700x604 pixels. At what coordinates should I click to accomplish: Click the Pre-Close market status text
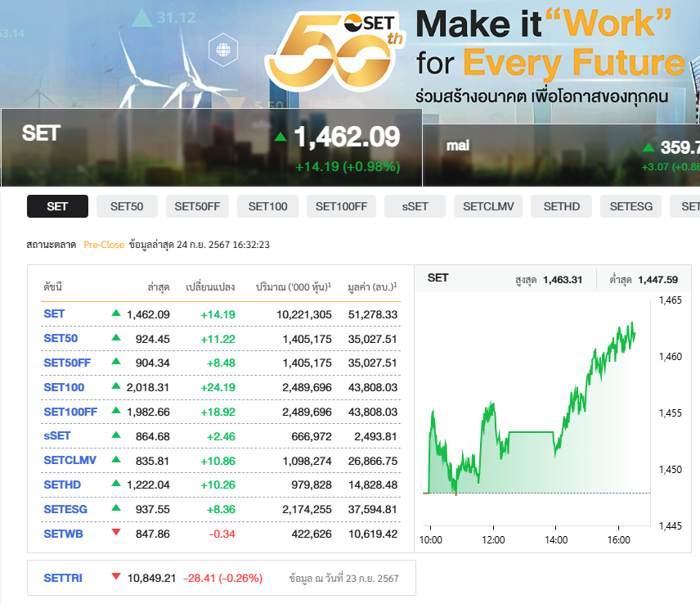pyautogui.click(x=104, y=245)
